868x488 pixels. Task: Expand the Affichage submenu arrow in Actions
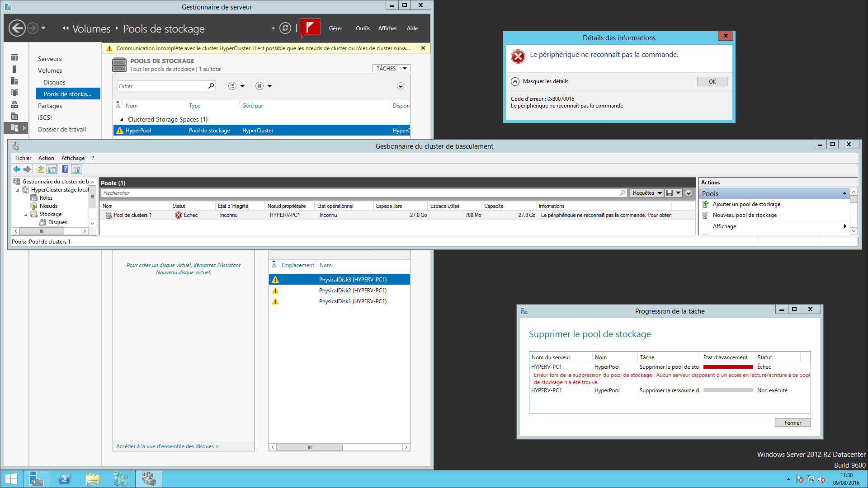[x=844, y=226]
